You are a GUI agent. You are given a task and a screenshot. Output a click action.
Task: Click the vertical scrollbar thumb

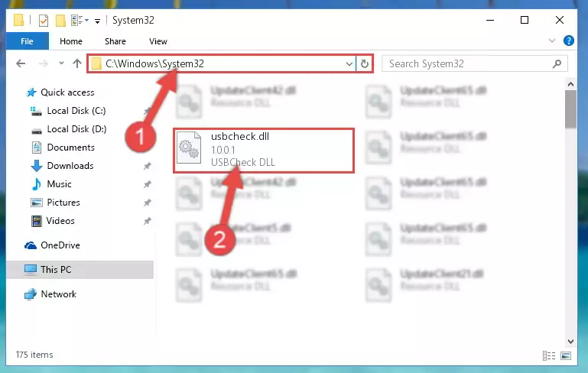pos(570,109)
